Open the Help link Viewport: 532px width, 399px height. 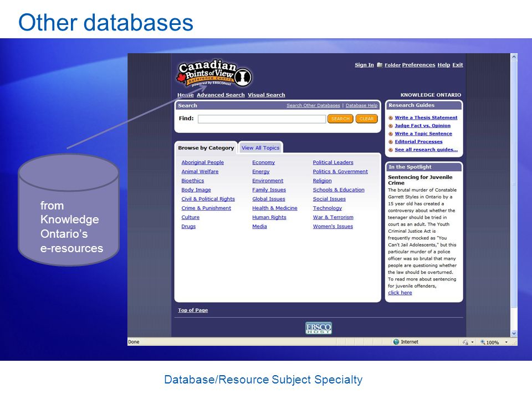click(x=444, y=65)
